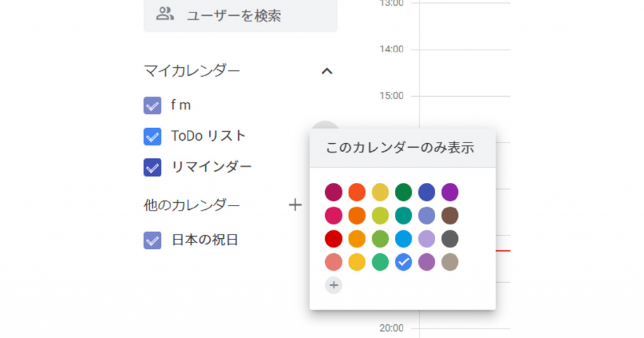Pick the periwinkle blue swatch in the second row
The image size is (644, 338).
427,215
